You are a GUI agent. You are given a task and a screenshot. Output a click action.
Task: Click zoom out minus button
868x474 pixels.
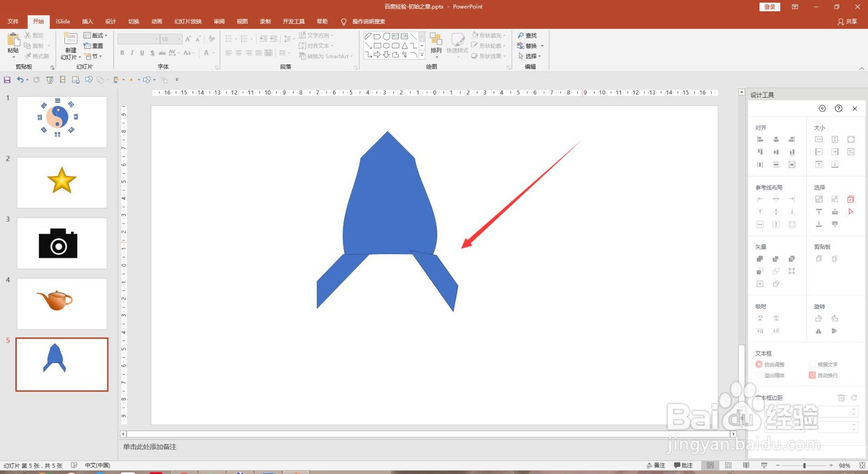[778, 465]
